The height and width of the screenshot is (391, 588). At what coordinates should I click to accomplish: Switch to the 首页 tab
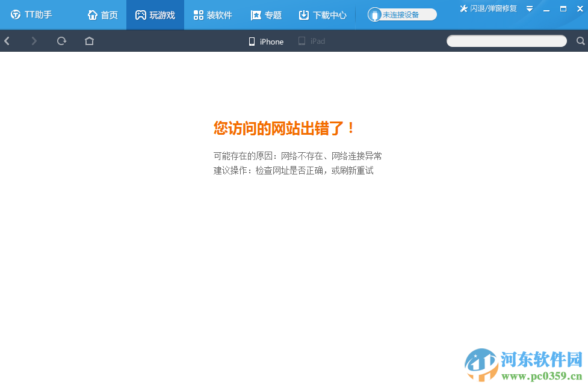102,14
